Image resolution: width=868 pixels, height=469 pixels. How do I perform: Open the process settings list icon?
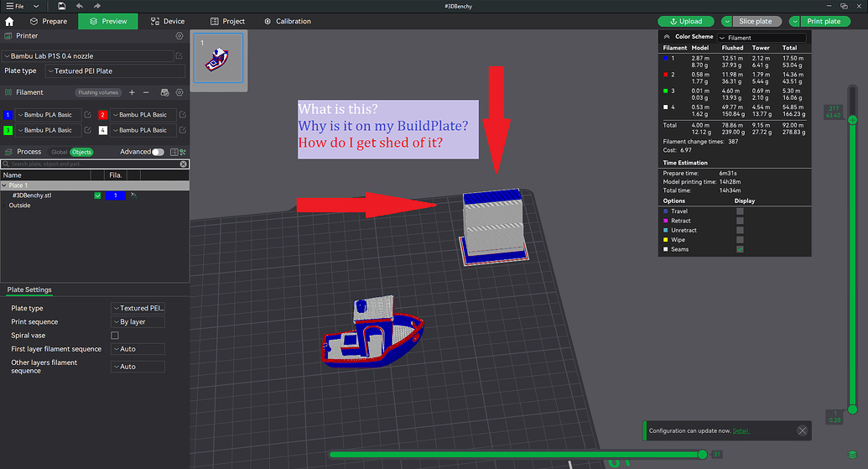click(174, 152)
